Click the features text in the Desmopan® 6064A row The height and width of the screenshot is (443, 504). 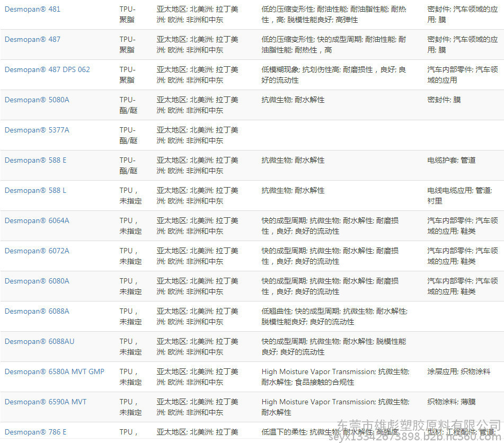point(330,226)
